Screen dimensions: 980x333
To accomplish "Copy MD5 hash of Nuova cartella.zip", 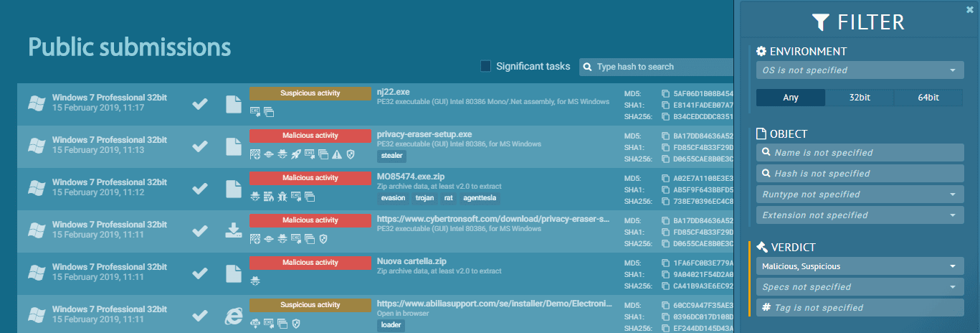I will (x=666, y=263).
